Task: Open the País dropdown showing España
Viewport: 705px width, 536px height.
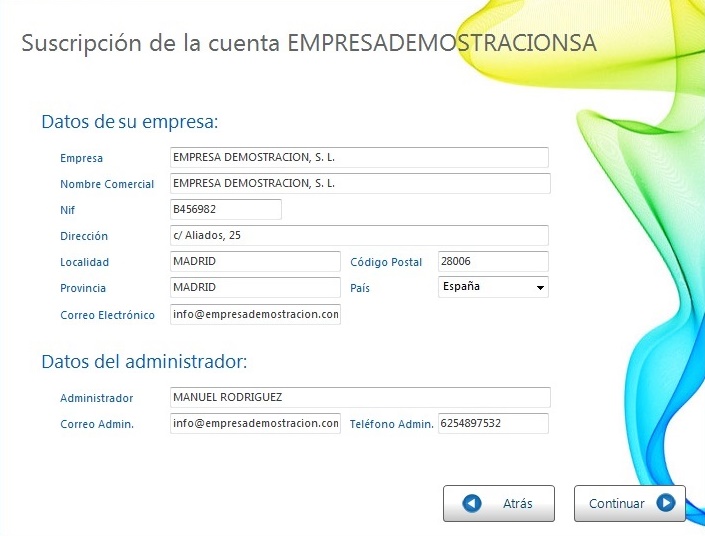Action: tap(493, 287)
